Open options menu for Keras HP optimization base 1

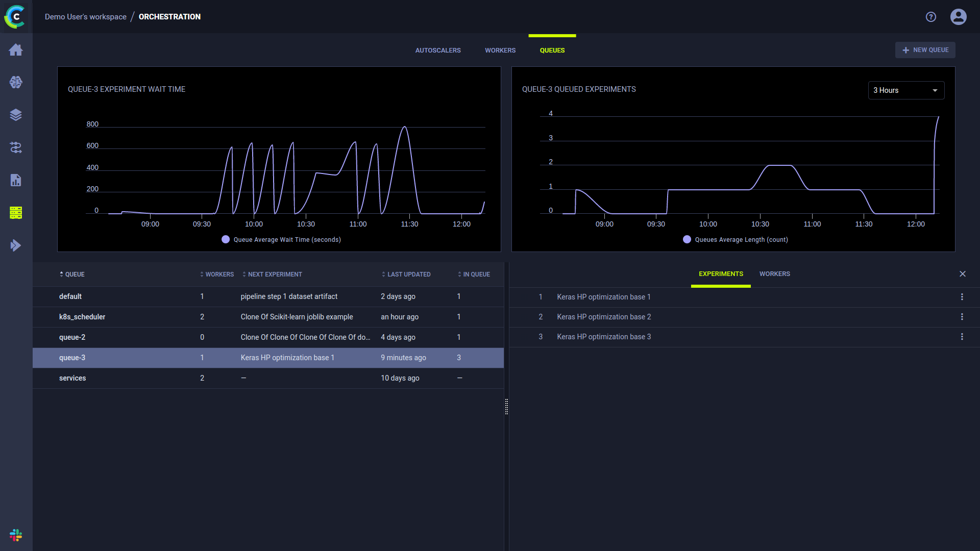pos(962,297)
